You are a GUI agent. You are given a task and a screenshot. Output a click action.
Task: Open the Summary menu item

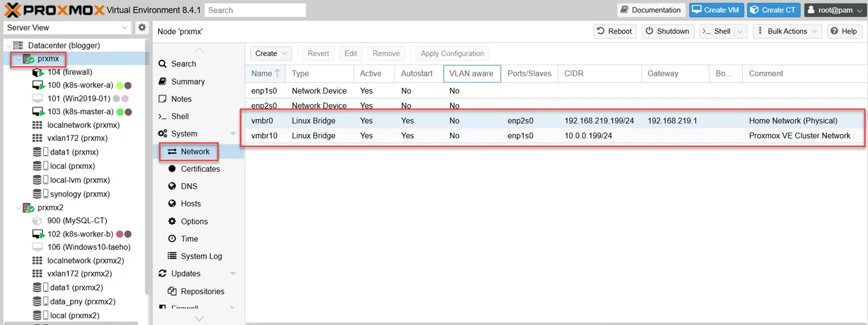point(198,81)
